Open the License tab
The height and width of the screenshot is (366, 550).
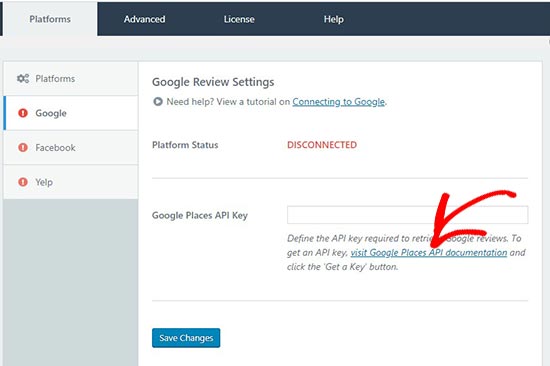point(239,19)
